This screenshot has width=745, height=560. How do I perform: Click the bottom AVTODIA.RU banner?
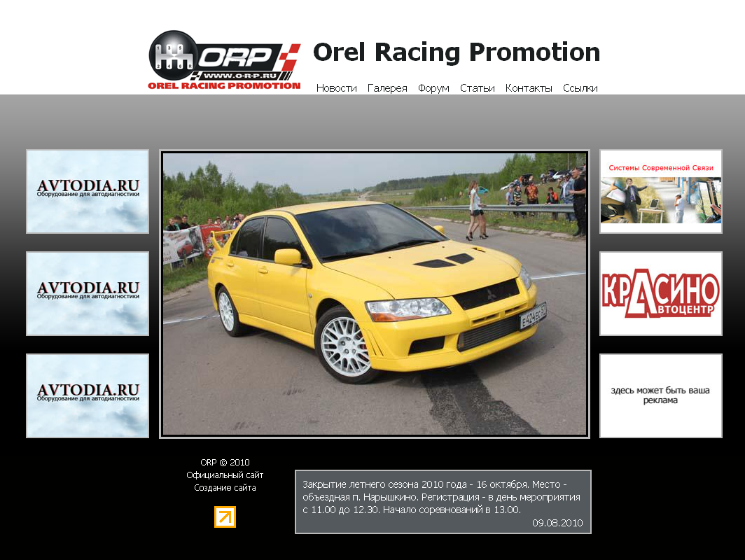[88, 395]
